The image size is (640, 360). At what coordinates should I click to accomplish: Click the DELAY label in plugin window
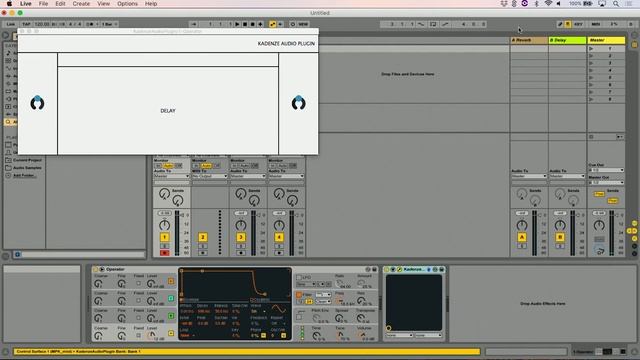pos(168,111)
